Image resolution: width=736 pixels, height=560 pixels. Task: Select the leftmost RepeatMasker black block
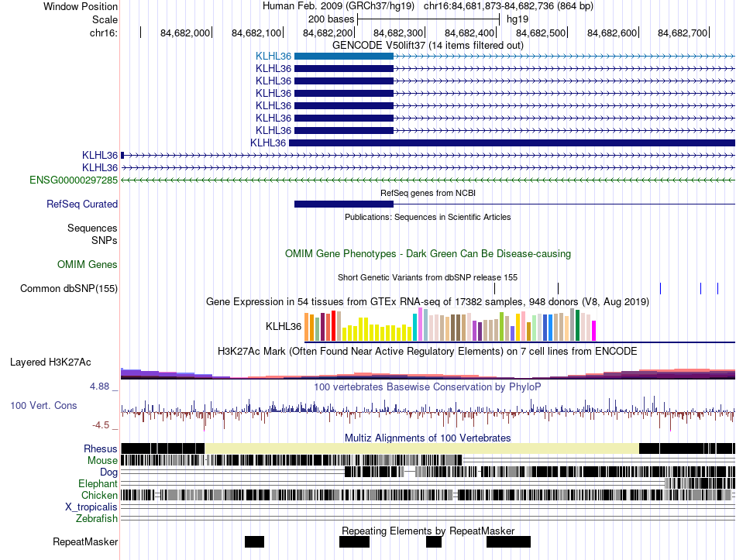(254, 541)
